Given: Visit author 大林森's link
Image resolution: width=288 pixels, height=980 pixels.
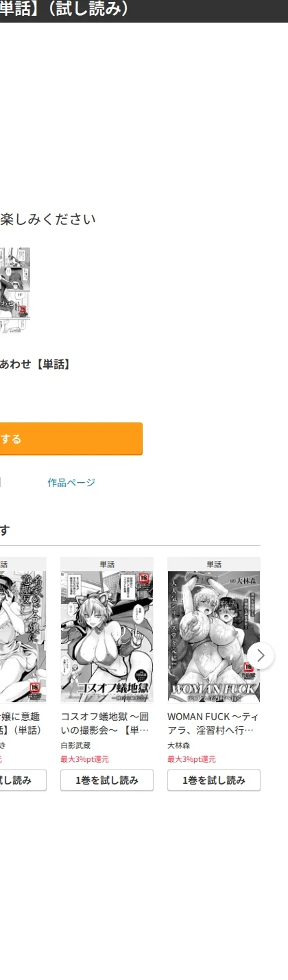Looking at the screenshot, I should (x=179, y=745).
